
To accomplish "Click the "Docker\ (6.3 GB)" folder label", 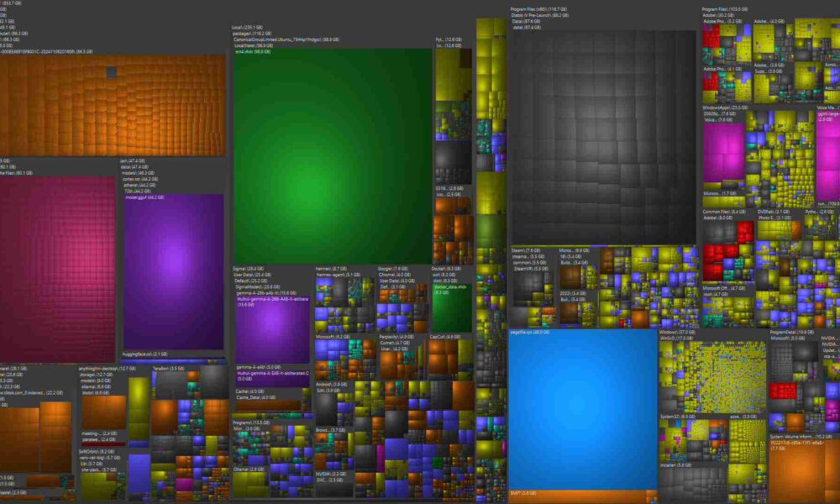I will point(446,269).
